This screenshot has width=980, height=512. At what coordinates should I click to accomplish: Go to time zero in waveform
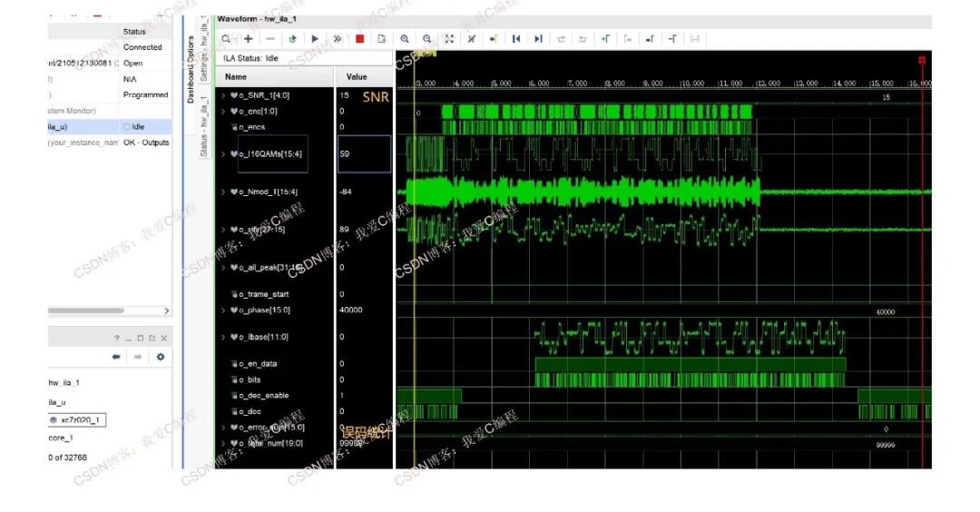click(x=516, y=39)
